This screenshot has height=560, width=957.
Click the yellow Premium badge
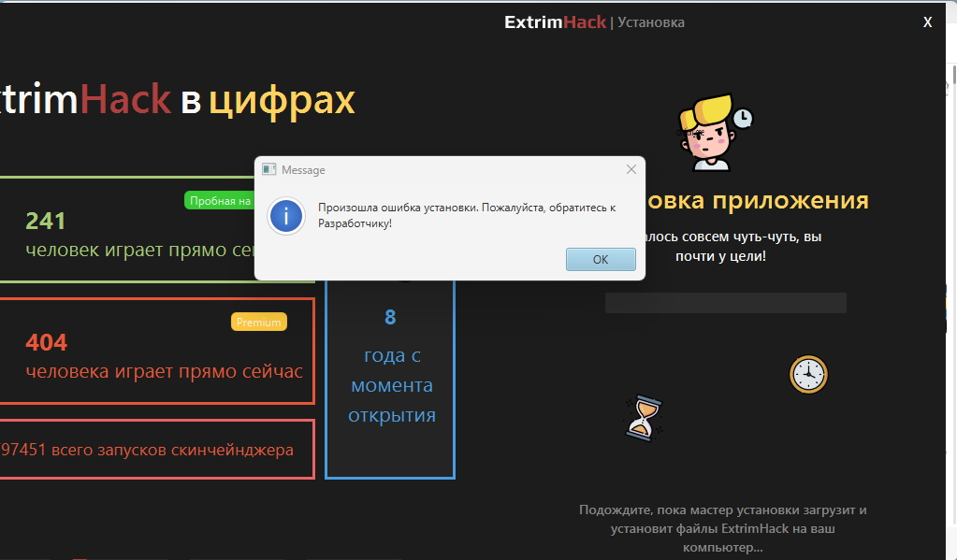coord(258,322)
